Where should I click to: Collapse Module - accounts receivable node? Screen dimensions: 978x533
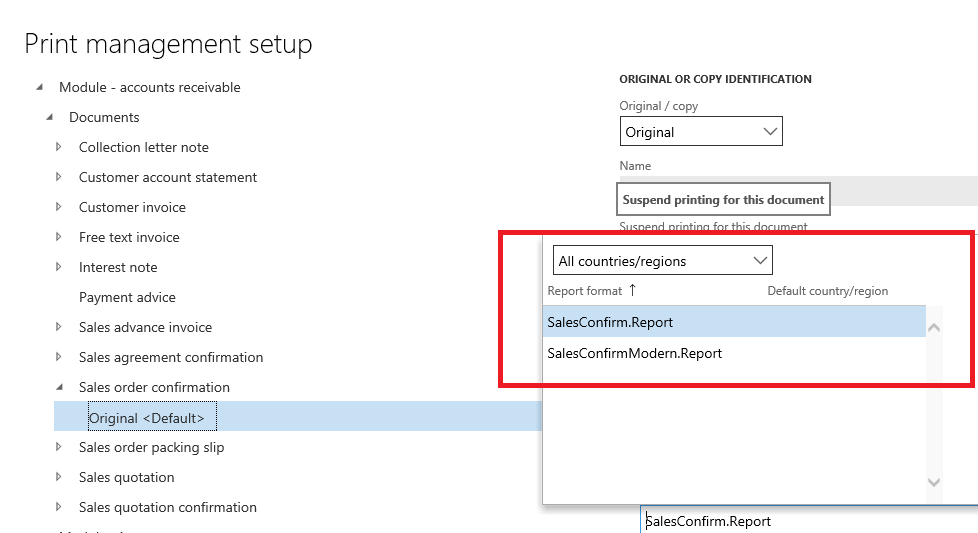pos(39,87)
